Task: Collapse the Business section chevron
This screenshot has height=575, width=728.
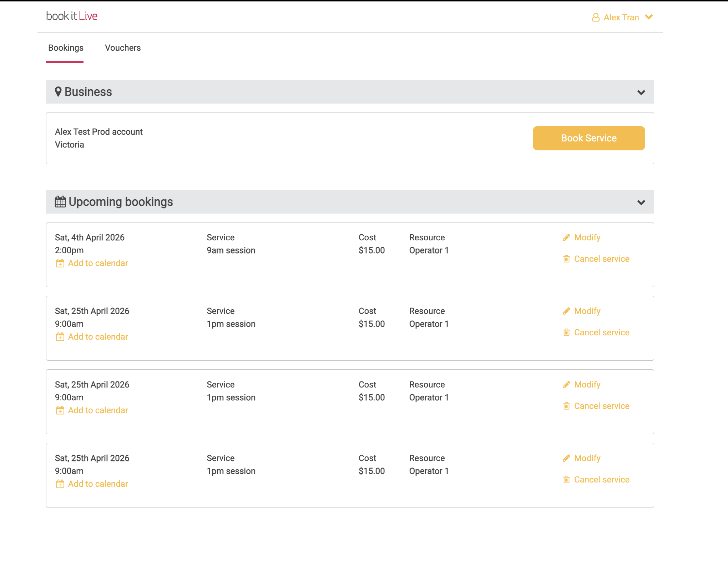Action: point(641,92)
